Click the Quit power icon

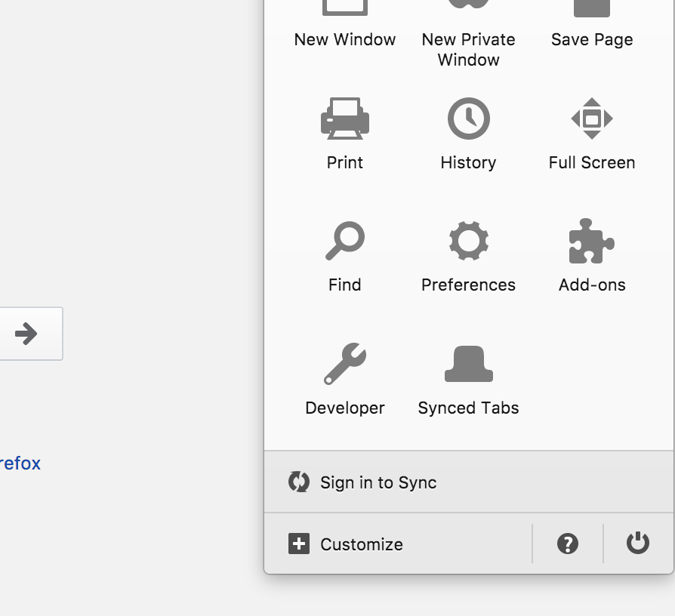(638, 543)
